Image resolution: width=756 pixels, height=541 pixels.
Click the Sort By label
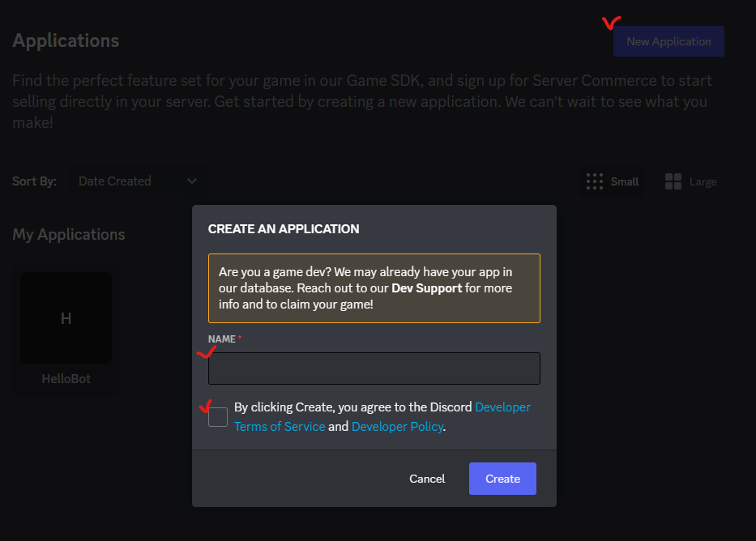tap(34, 181)
